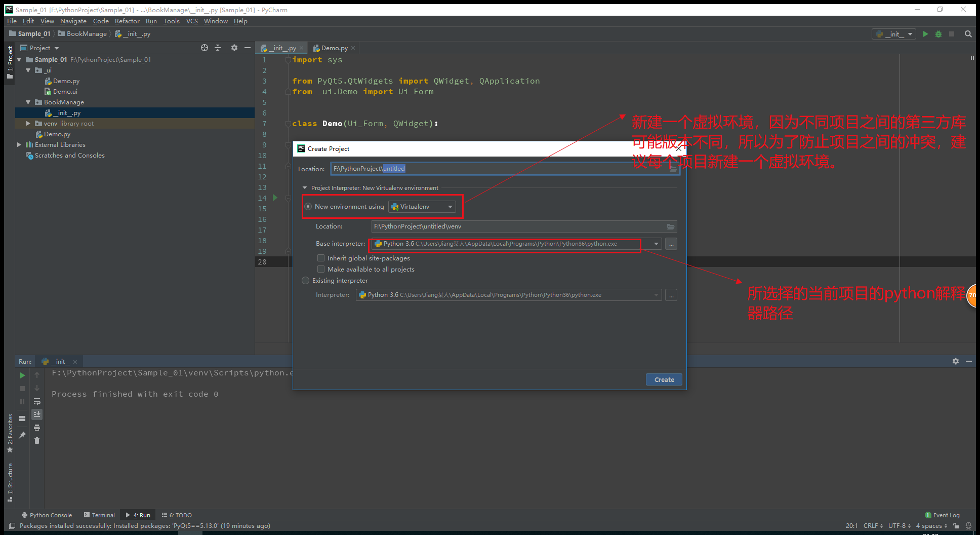Open the Virtualenv environment type dropdown
This screenshot has height=535, width=980.
pos(422,207)
